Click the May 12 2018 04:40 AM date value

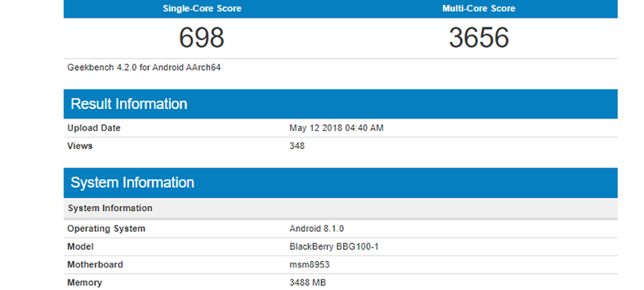336,128
